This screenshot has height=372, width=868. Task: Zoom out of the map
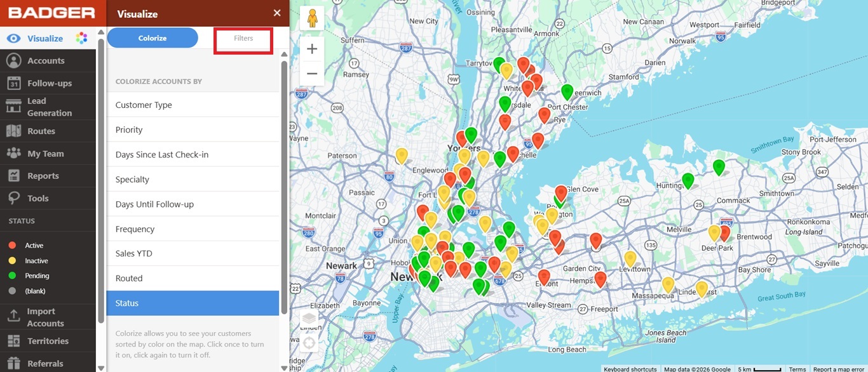tap(312, 74)
